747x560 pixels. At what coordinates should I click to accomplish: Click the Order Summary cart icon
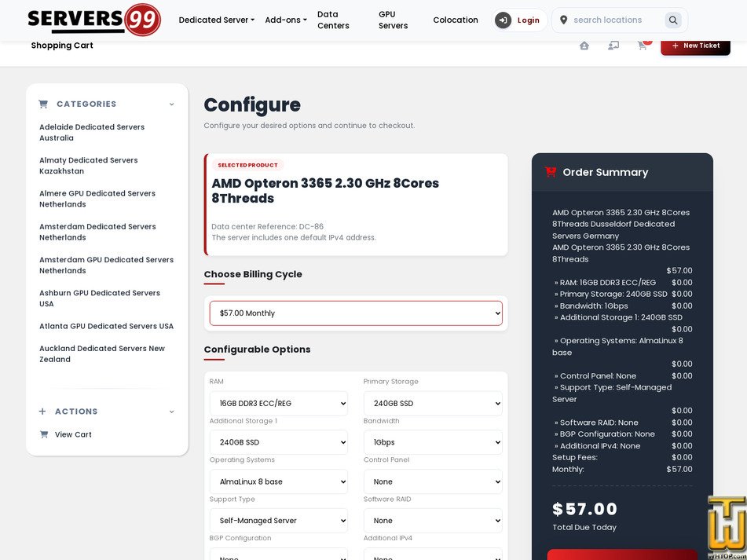pyautogui.click(x=551, y=172)
